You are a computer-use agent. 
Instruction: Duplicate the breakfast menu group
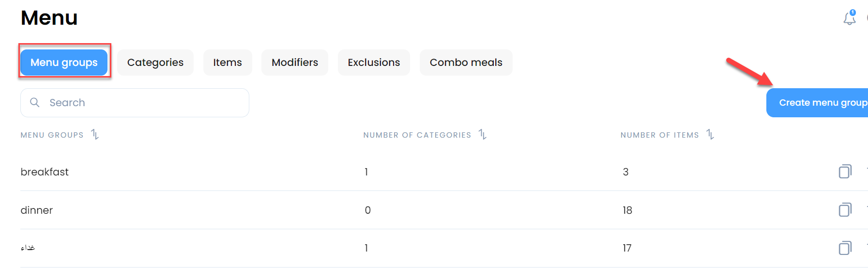click(x=845, y=172)
